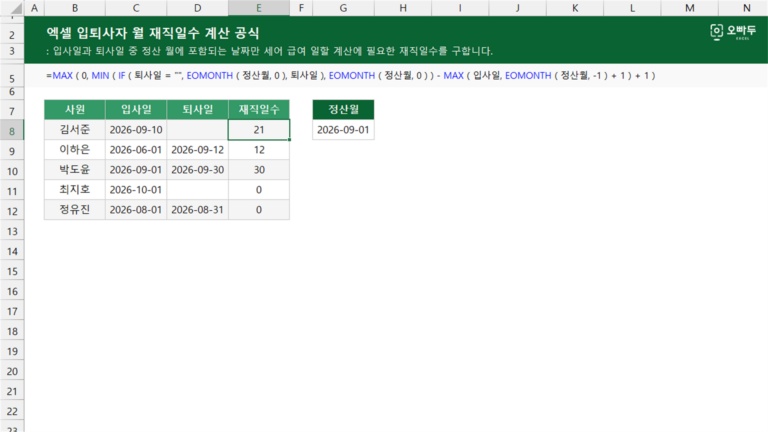Select column G header
This screenshot has width=768, height=432.
point(343,8)
